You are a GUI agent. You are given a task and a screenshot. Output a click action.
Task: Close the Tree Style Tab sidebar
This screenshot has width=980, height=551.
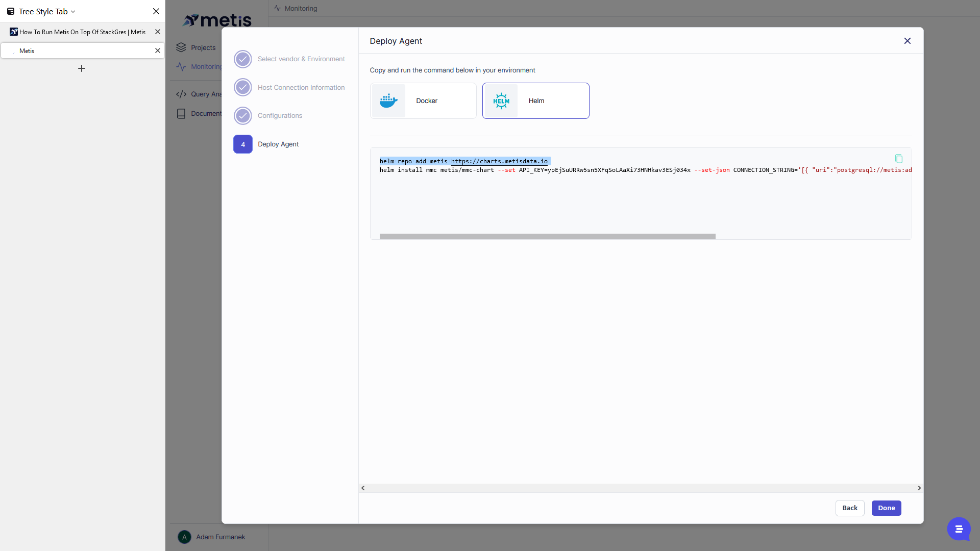156,11
